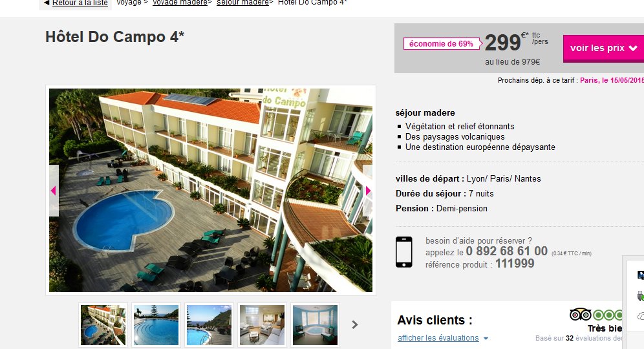This screenshot has height=349, width=644.
Task: Open the pool steps thumbnail
Action: point(156,325)
